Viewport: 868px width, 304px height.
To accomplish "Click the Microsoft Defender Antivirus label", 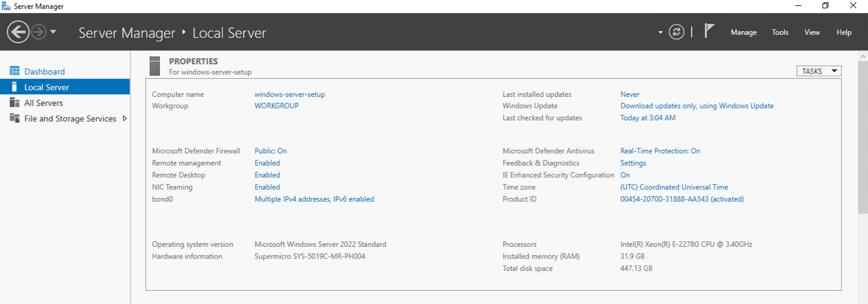I will pyautogui.click(x=548, y=151).
